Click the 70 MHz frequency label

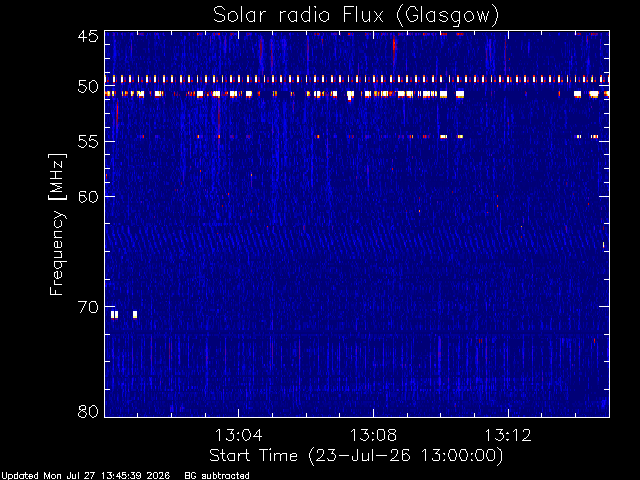click(x=88, y=307)
